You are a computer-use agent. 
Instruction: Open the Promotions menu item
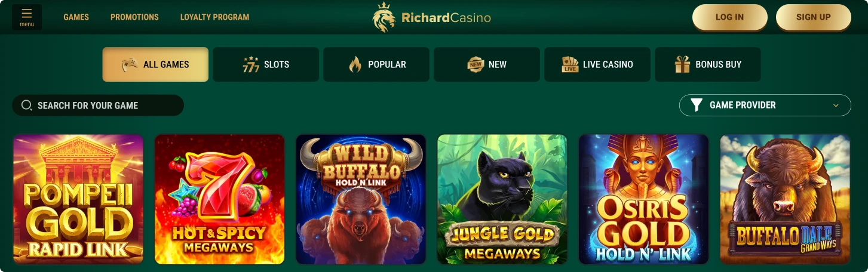click(x=134, y=17)
